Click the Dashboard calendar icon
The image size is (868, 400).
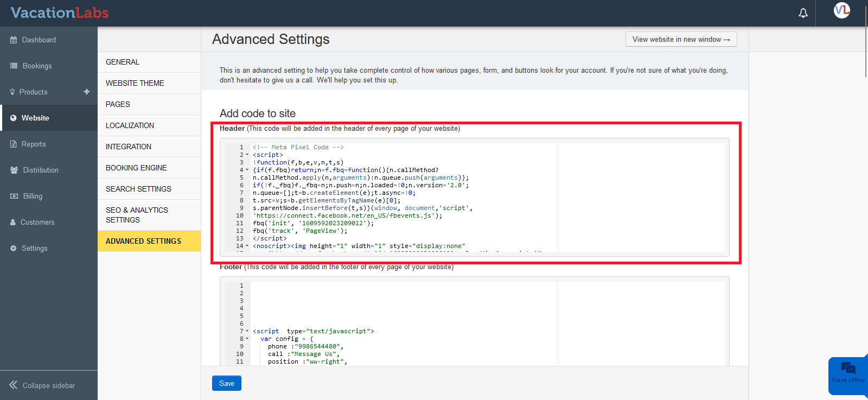[x=14, y=40]
